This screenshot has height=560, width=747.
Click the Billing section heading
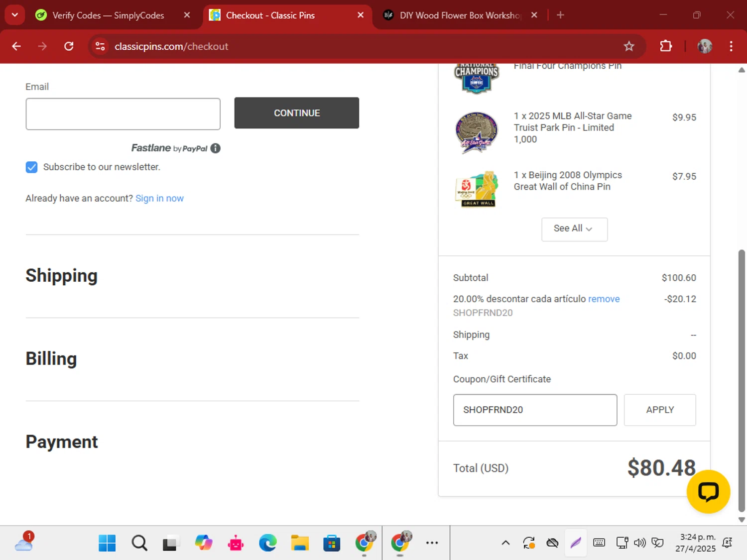tap(51, 359)
